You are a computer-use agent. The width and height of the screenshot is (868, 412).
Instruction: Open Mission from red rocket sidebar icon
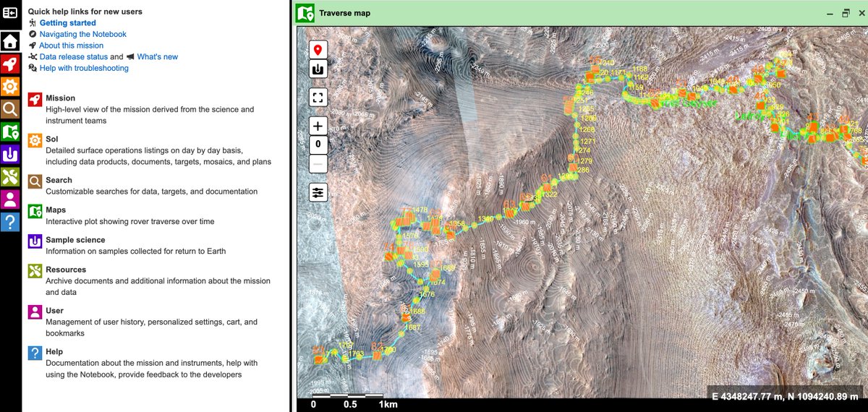tap(10, 64)
